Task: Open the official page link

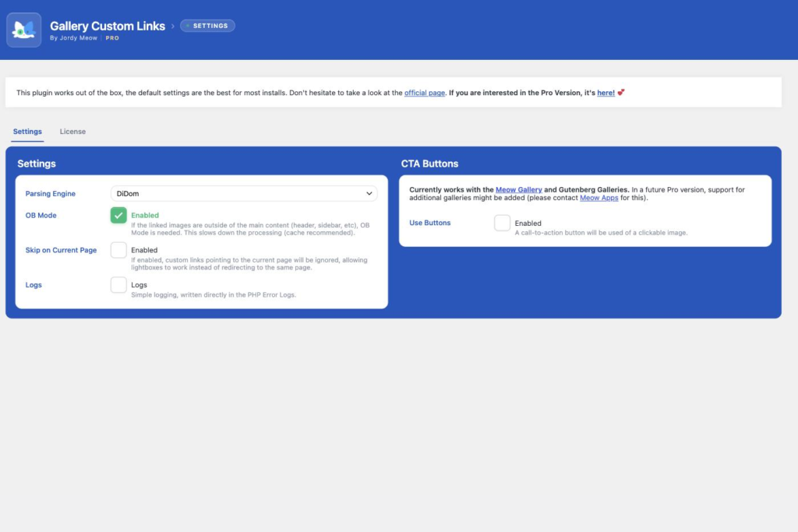Action: coord(425,93)
